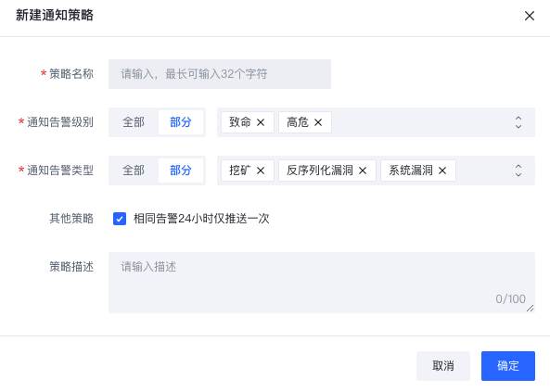The height and width of the screenshot is (392, 550).
Task: Select 部分 for 通知告警级别
Action: click(x=181, y=122)
